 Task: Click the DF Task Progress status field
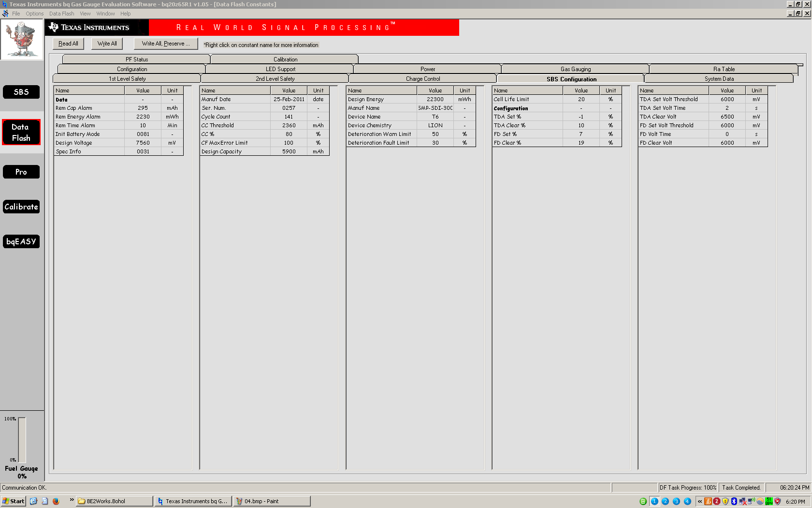coord(688,488)
